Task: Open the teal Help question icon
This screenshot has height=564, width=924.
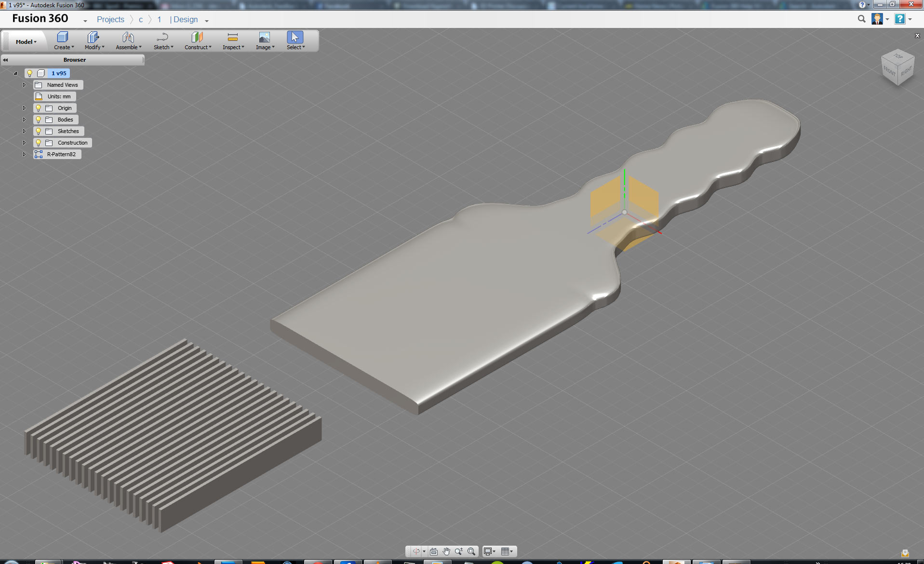Action: coord(900,19)
